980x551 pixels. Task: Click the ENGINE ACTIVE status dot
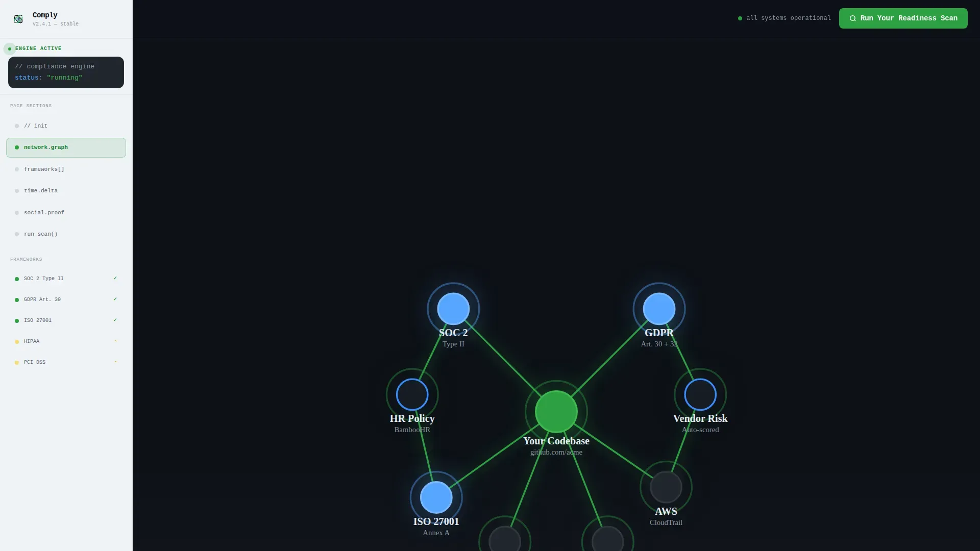click(x=10, y=49)
